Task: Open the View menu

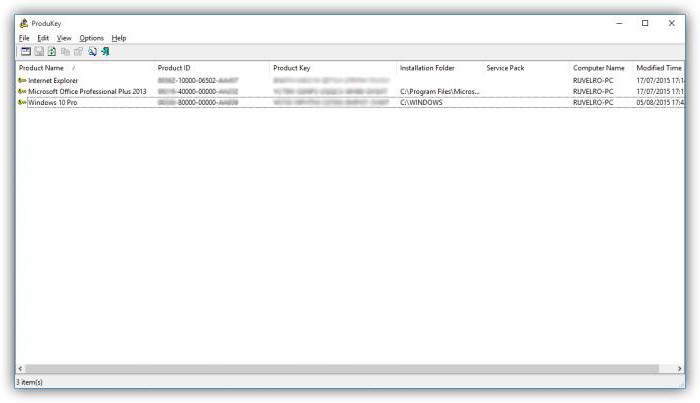Action: pos(64,38)
